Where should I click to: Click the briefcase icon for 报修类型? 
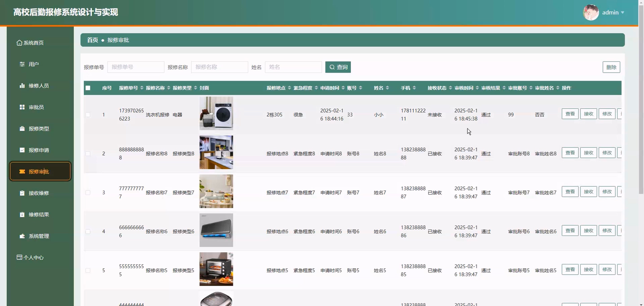click(x=22, y=129)
